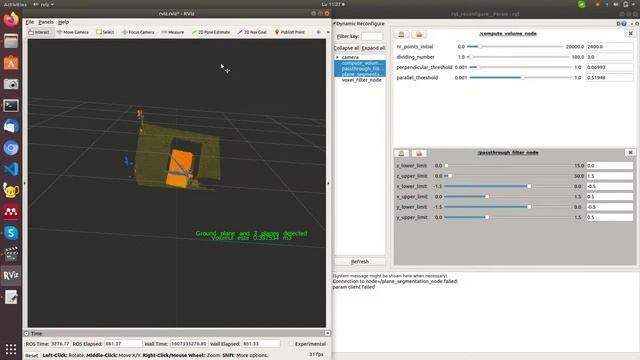Click Expand all in Dynamic Reconfigure
The height and width of the screenshot is (360, 640).
tap(373, 48)
